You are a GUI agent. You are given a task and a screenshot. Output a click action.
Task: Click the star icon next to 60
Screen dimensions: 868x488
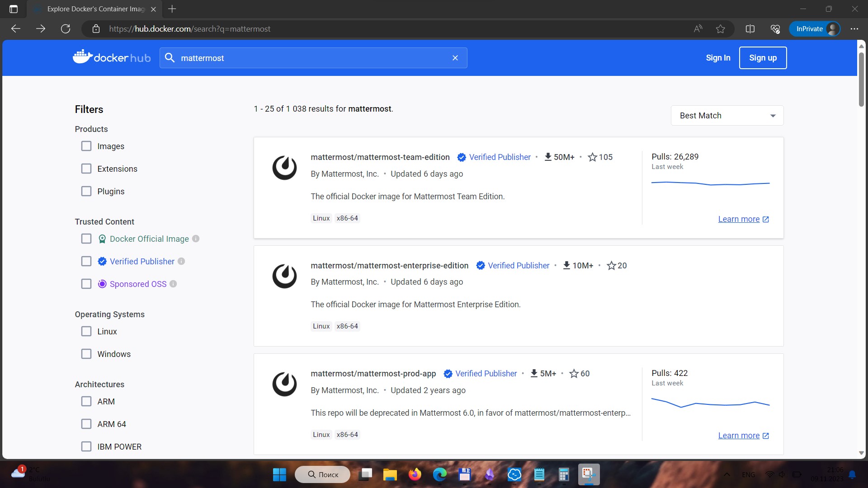[574, 373]
